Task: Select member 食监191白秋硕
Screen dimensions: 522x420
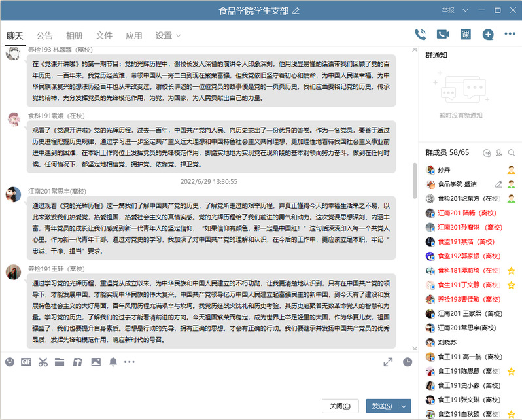Action: pyautogui.click(x=470, y=414)
